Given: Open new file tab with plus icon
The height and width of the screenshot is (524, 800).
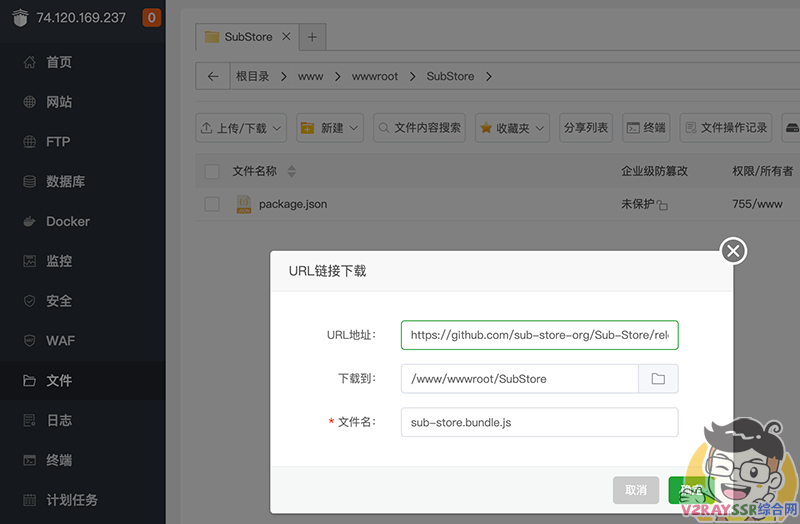Looking at the screenshot, I should (312, 37).
